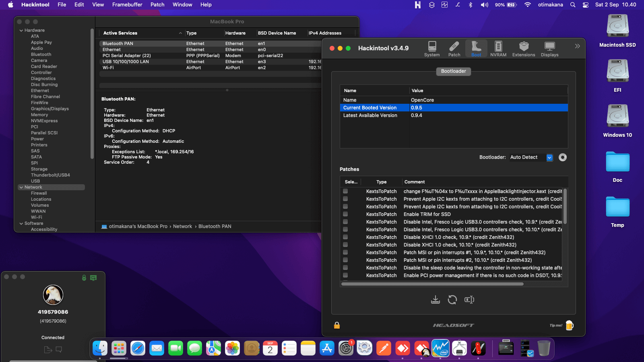Check the 'Enable PCI power management' checkbox
The image size is (644, 362).
(x=345, y=275)
